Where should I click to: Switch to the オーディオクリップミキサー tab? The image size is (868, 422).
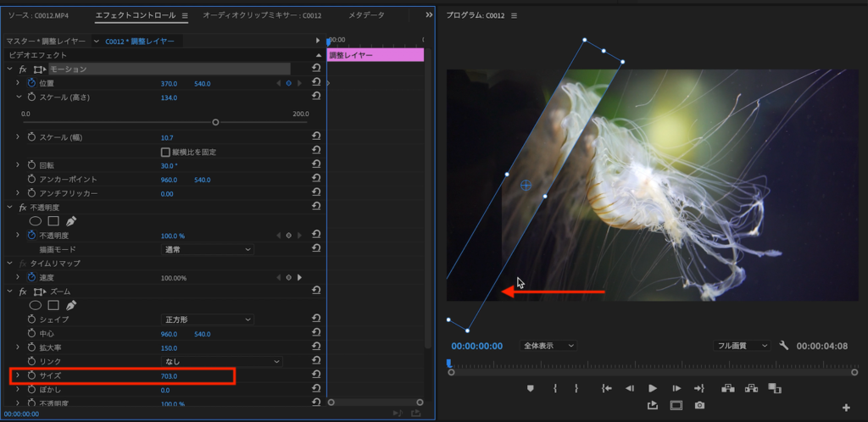click(263, 15)
